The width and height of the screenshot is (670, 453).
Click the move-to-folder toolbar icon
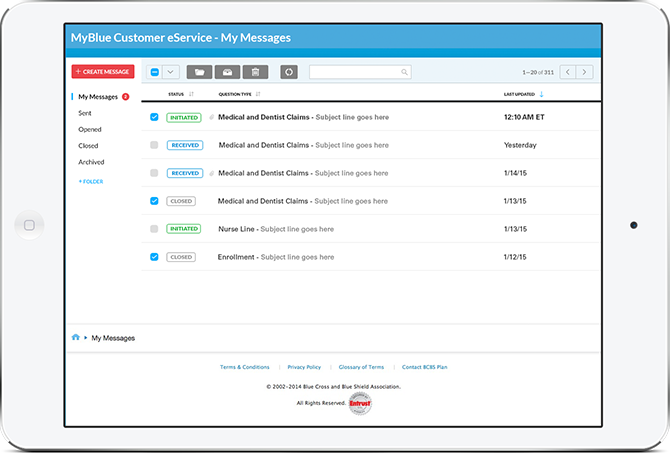199,72
